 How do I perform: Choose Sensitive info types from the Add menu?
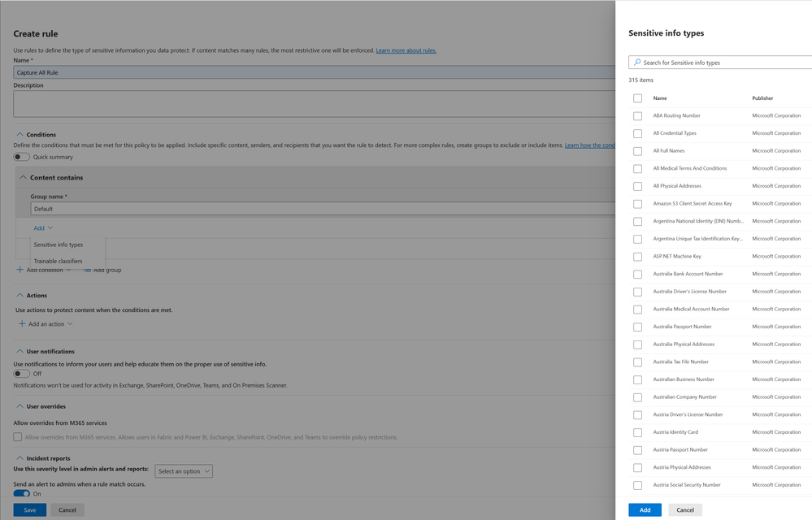[59, 245]
